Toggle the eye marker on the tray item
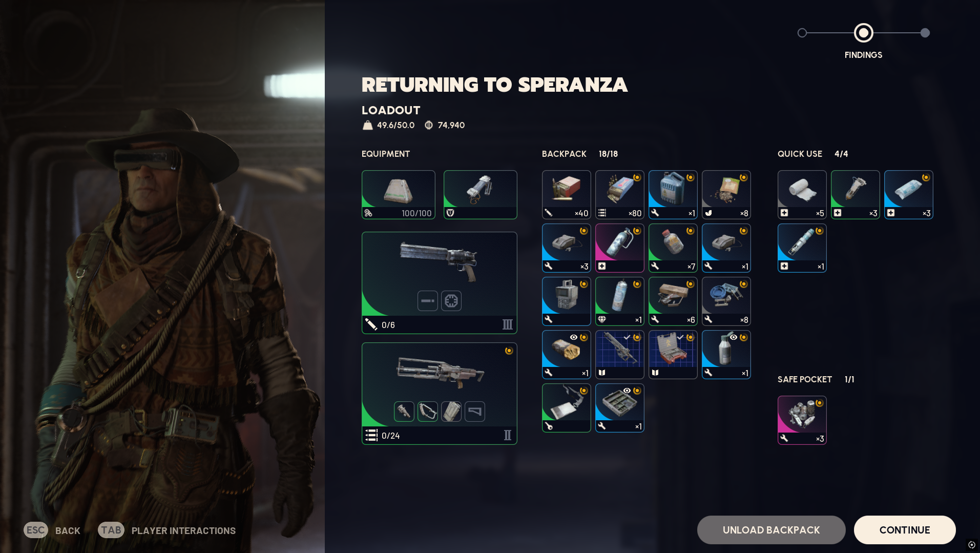 point(627,391)
